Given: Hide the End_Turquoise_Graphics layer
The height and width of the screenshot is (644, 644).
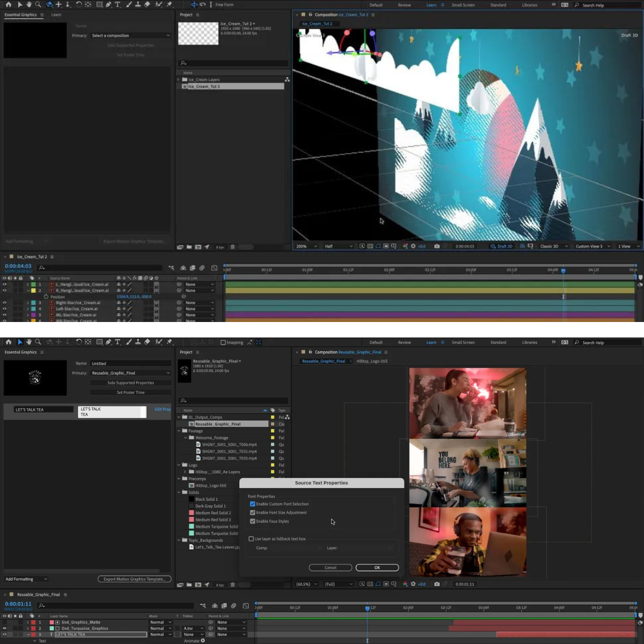Looking at the screenshot, I should click(x=5, y=628).
